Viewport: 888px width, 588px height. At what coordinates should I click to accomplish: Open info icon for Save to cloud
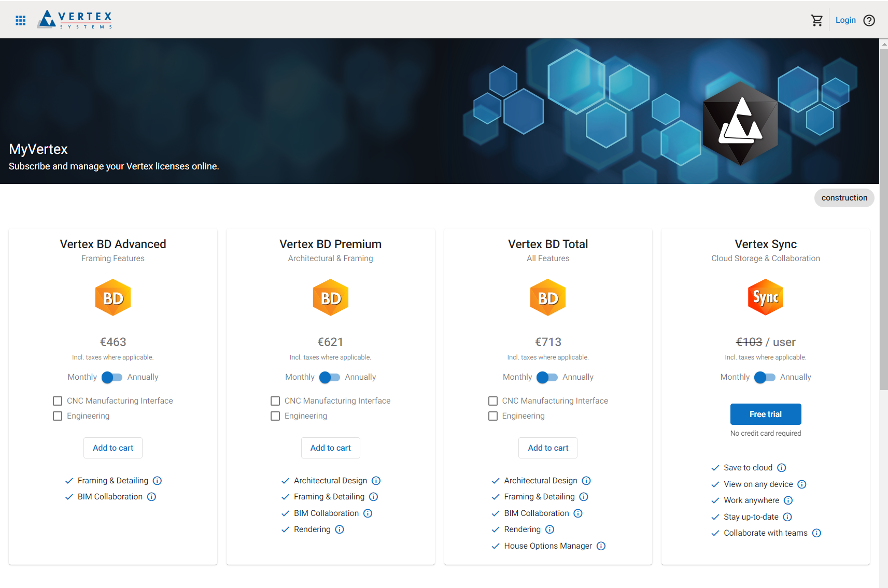point(782,468)
